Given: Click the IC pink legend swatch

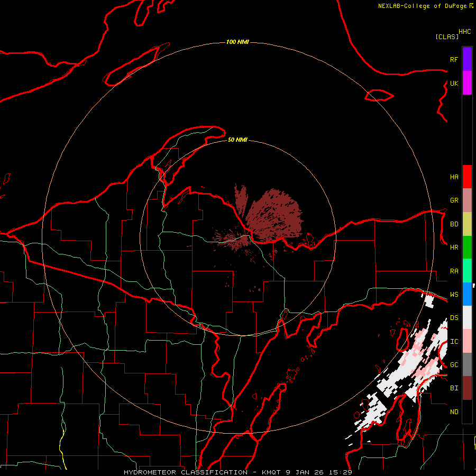Looking at the screenshot, I should click(x=467, y=341).
